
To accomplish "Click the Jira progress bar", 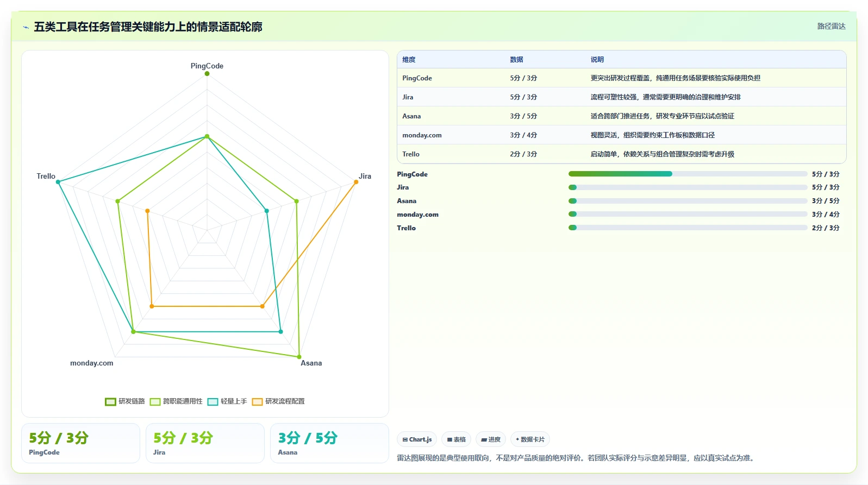I will pyautogui.click(x=688, y=187).
